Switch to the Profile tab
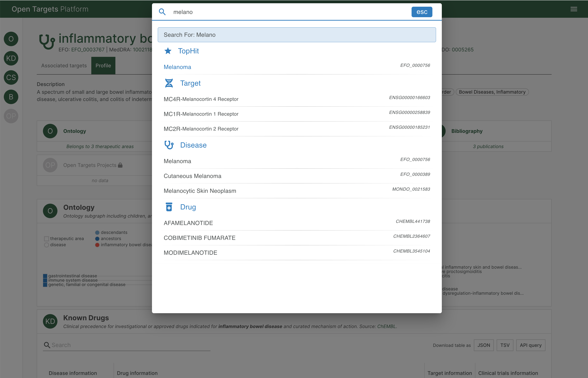 103,66
